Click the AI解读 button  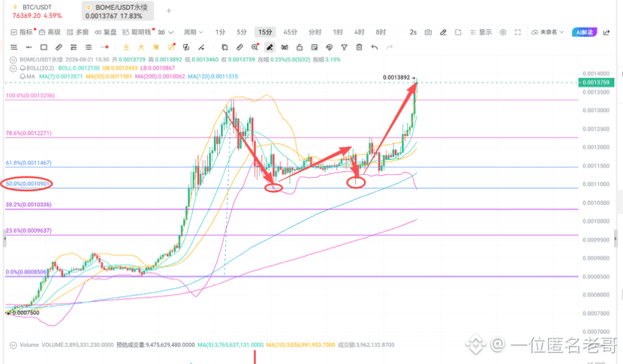pyautogui.click(x=585, y=32)
